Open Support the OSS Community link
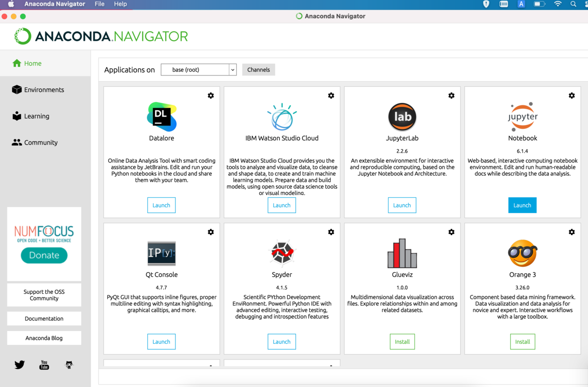Image resolution: width=588 pixels, height=387 pixels. click(44, 295)
